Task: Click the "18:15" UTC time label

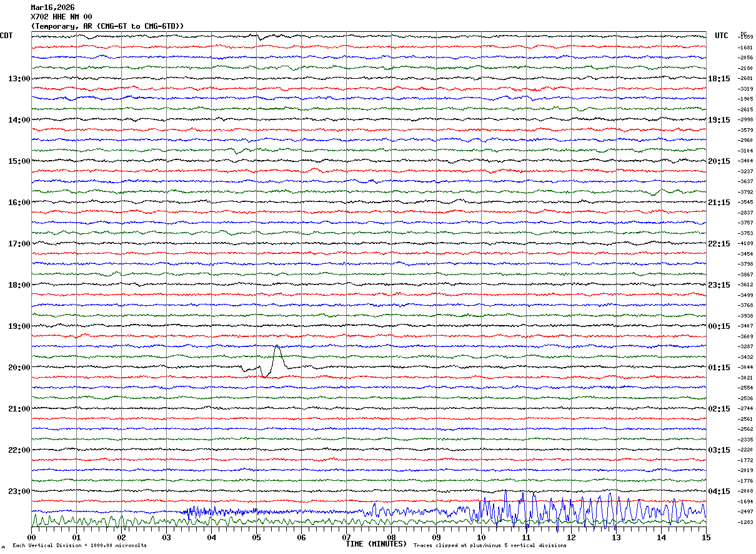Action: coord(719,79)
